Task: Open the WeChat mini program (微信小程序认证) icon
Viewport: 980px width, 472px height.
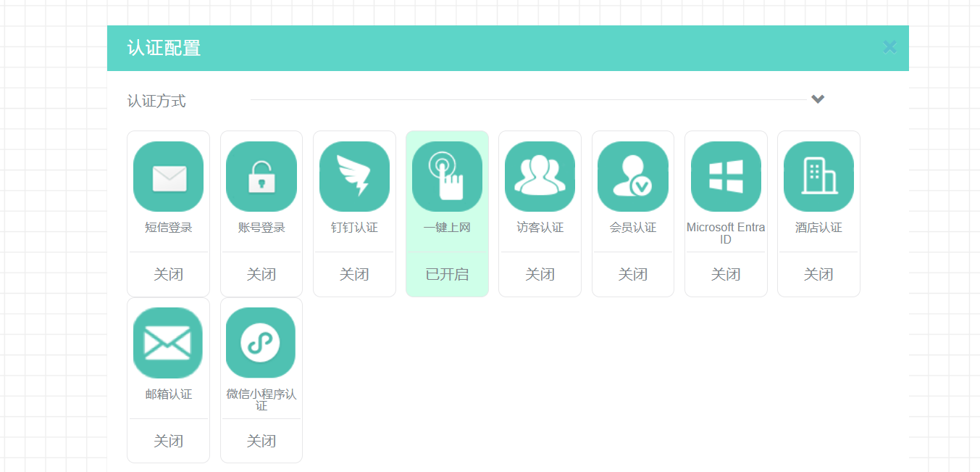Action: [x=261, y=343]
